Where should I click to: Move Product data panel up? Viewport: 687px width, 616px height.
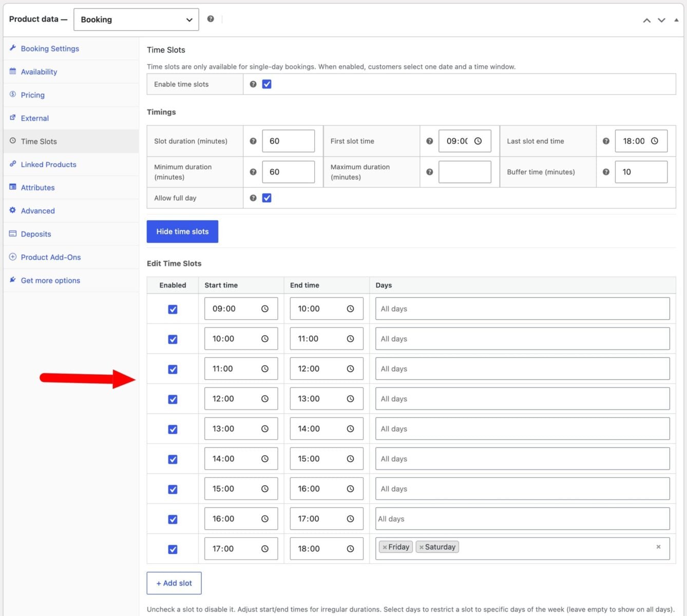click(x=647, y=20)
